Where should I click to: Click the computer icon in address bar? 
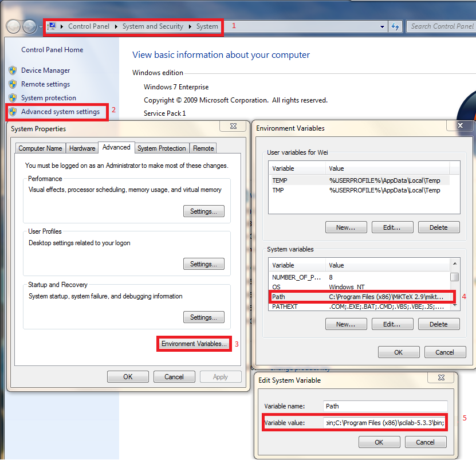point(52,26)
